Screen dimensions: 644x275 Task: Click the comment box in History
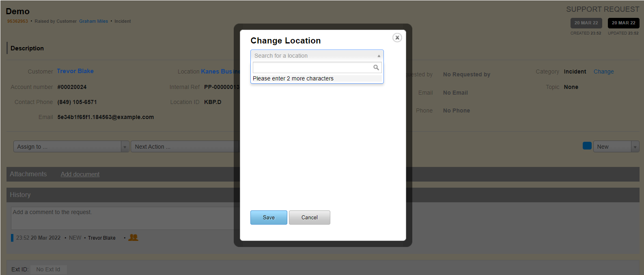pos(122,218)
